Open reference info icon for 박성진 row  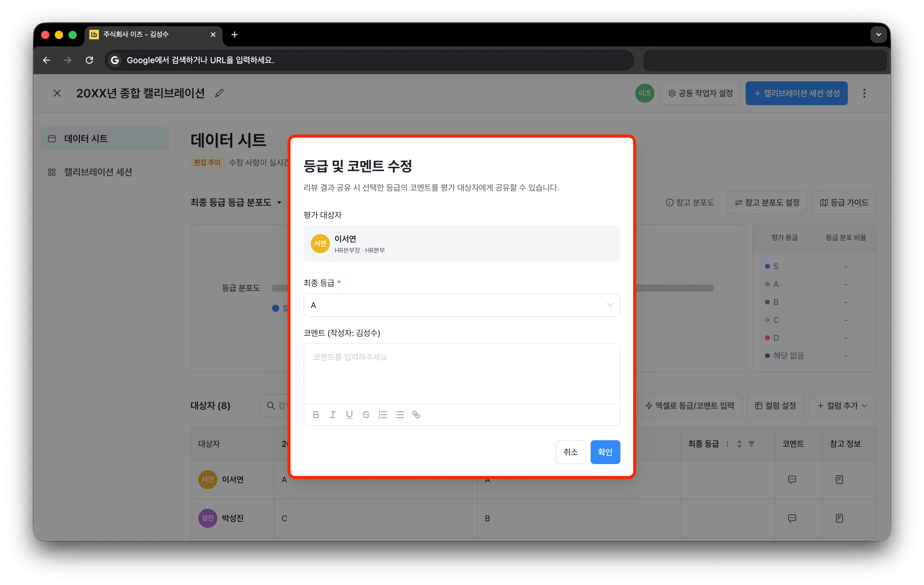(839, 519)
